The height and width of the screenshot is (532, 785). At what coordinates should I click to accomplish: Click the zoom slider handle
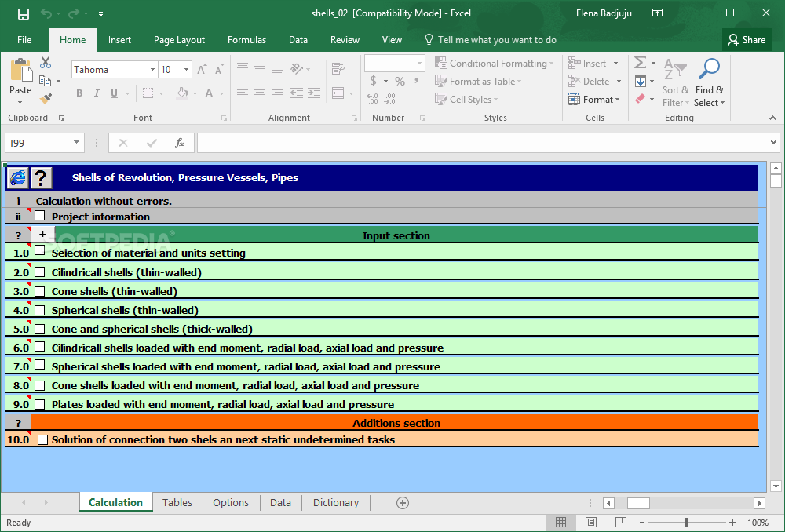pyautogui.click(x=686, y=523)
